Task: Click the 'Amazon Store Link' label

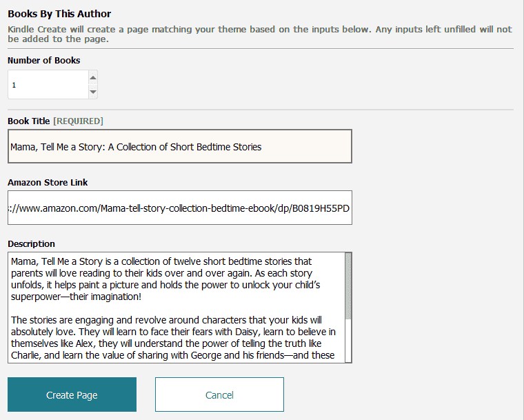Action: point(48,183)
